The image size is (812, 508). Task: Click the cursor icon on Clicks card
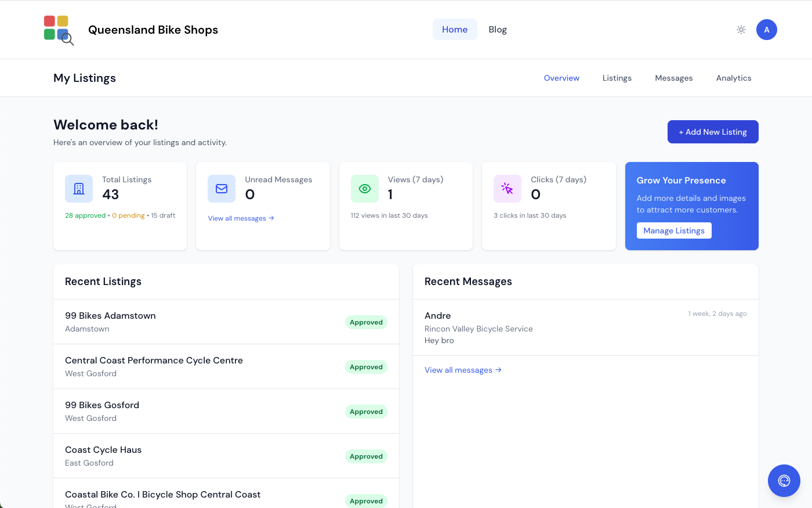[507, 189]
